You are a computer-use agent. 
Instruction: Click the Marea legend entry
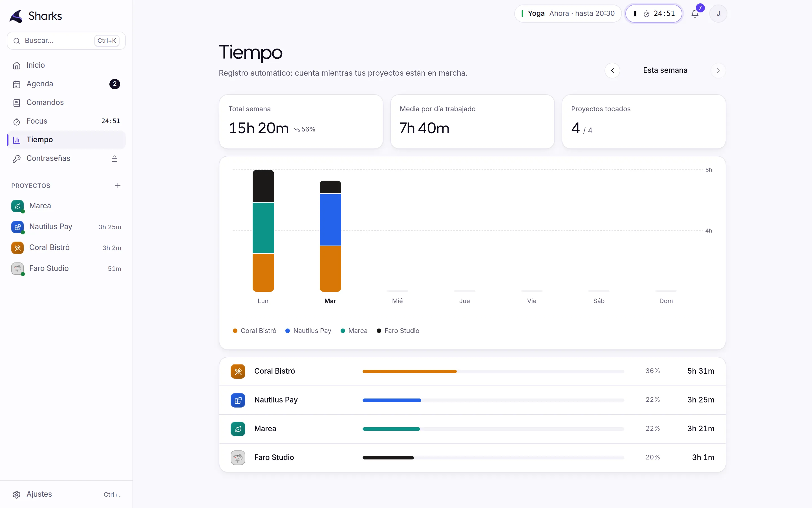[354, 331]
